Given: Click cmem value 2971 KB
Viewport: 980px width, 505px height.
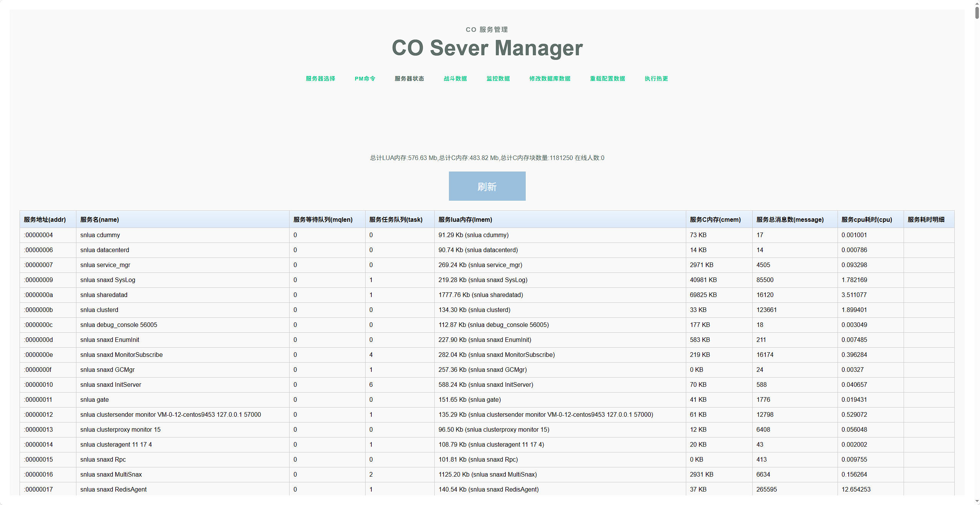Looking at the screenshot, I should pos(719,265).
